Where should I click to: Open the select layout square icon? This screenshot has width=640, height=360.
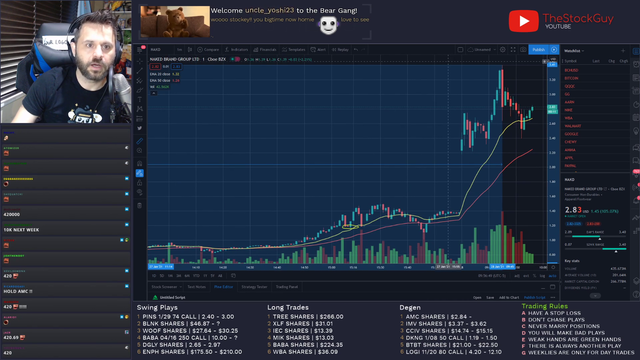460,49
